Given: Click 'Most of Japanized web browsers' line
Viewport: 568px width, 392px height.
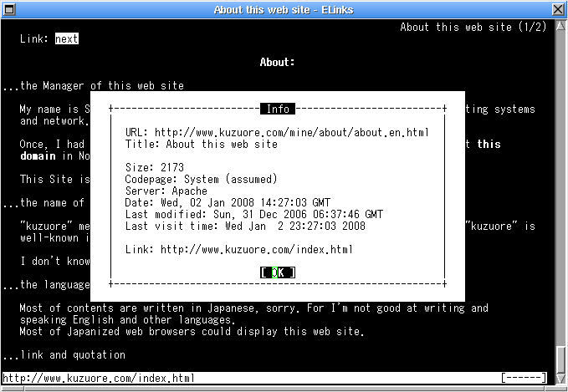Looking at the screenshot, I should pyautogui.click(x=192, y=332).
